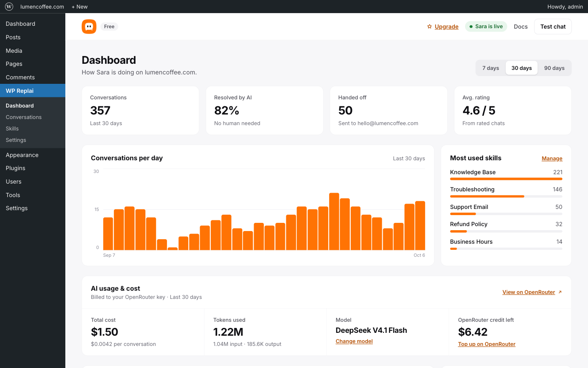This screenshot has height=368, width=588.
Task: Open Posts in the sidebar
Action: point(33,37)
